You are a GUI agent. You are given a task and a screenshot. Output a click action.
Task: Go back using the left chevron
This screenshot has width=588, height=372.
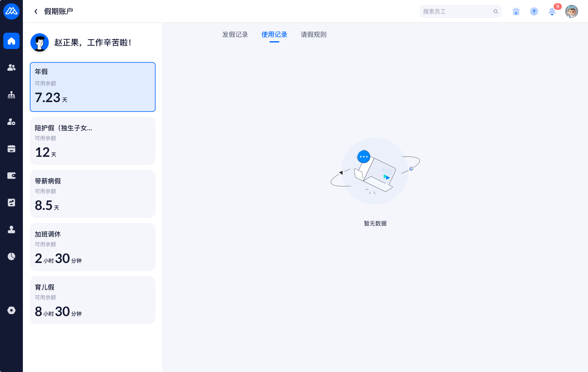(x=36, y=11)
